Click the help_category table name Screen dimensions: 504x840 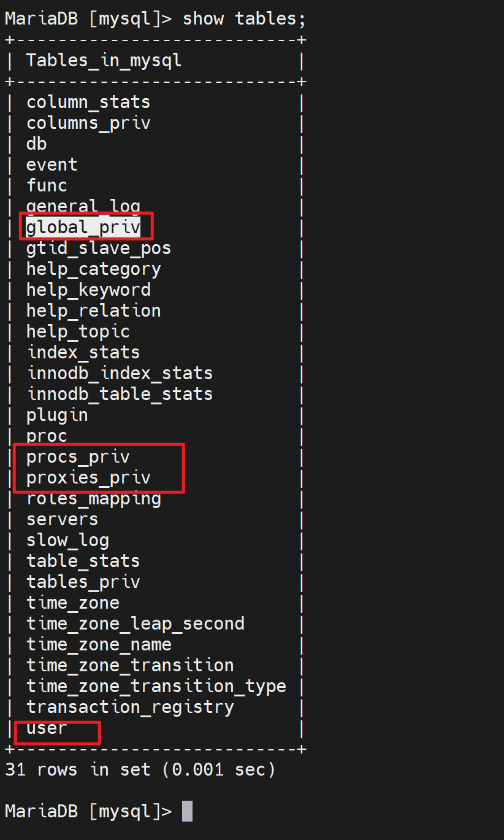[93, 269]
